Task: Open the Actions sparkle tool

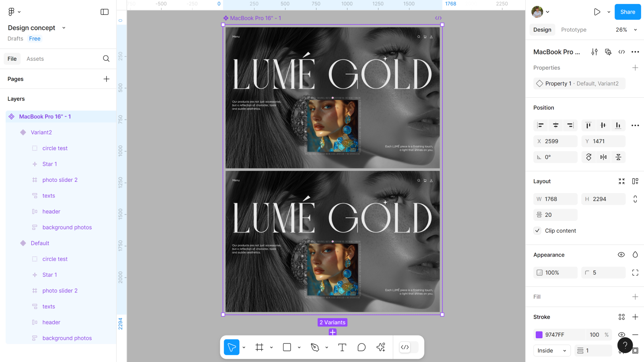Action: coord(381,347)
